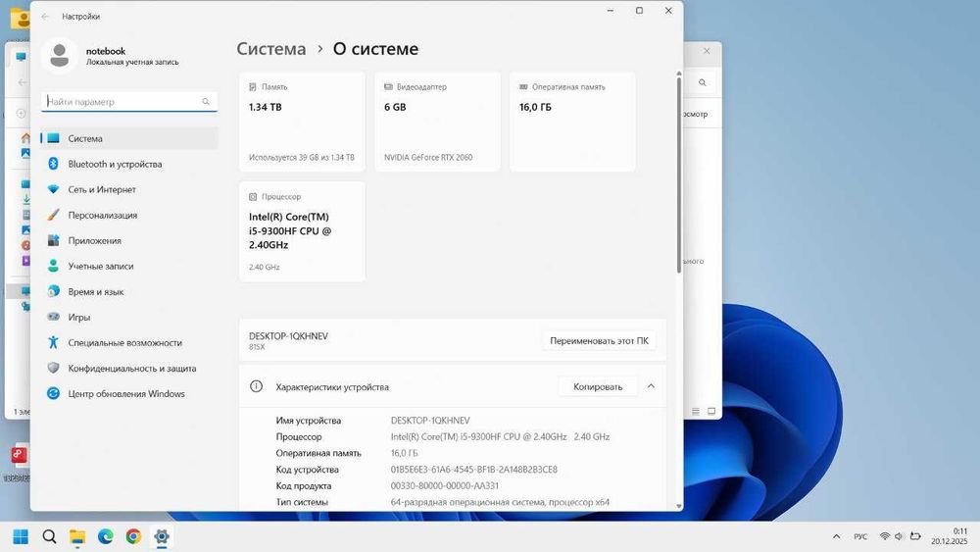Click the paintbrush Персонализация icon
980x552 pixels.
coord(53,215)
